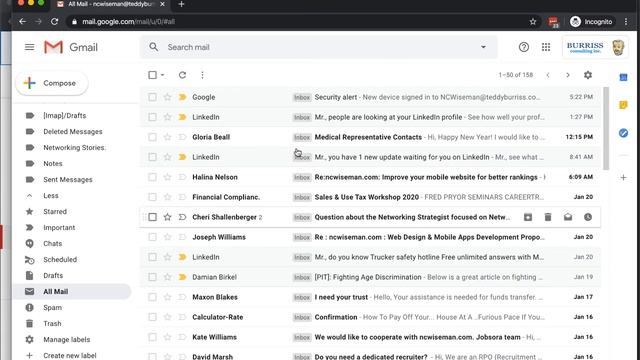
Task: Toggle importance marker on Google email
Action: [182, 97]
